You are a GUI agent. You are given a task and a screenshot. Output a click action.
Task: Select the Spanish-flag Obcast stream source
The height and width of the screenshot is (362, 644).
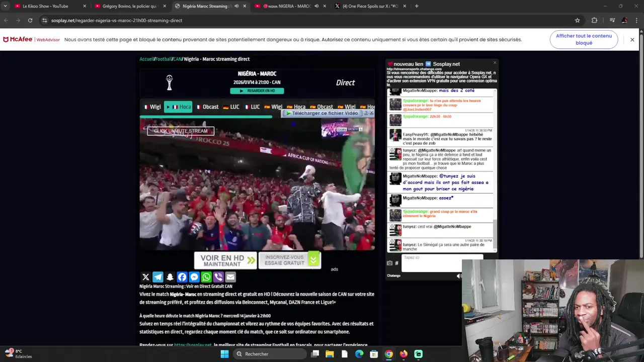(x=321, y=107)
